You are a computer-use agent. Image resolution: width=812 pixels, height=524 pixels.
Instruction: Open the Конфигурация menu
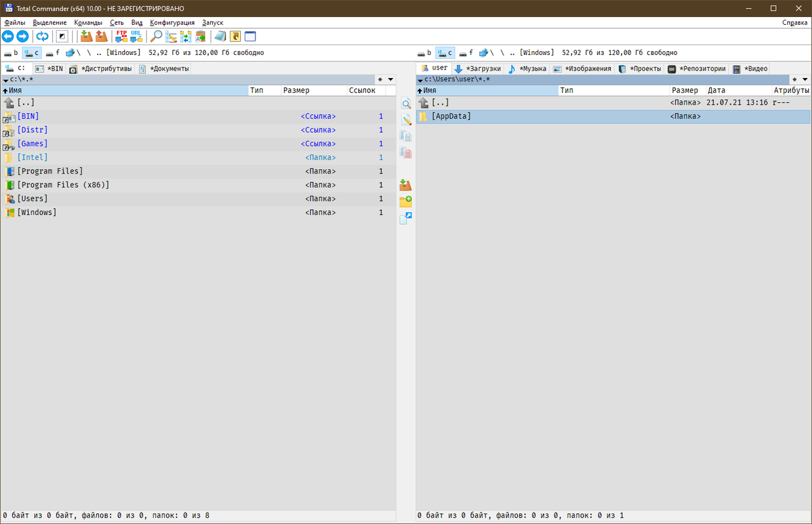(172, 22)
